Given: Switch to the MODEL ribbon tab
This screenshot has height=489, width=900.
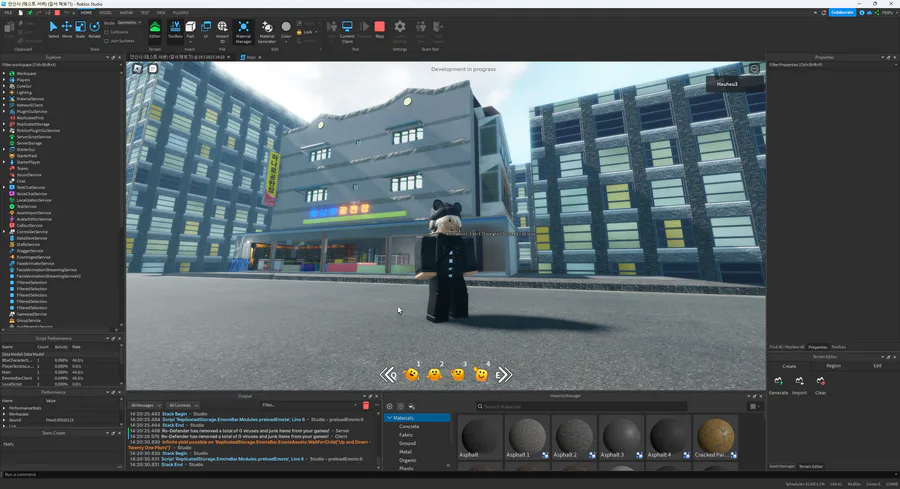Looking at the screenshot, I should tap(106, 13).
